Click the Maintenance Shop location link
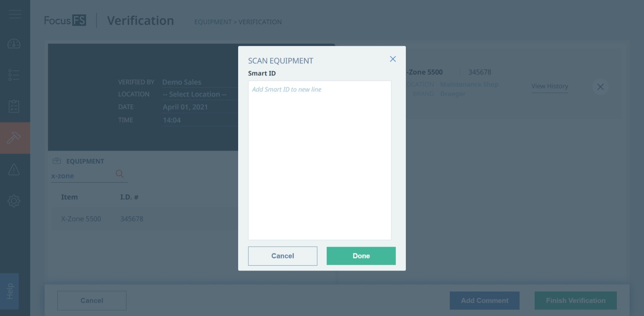The height and width of the screenshot is (316, 644). [469, 84]
